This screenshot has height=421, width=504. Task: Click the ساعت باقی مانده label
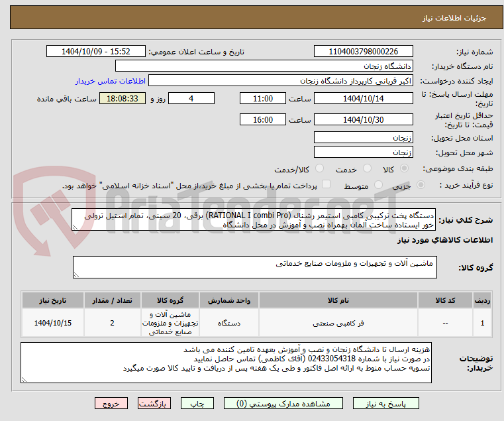click(x=66, y=99)
